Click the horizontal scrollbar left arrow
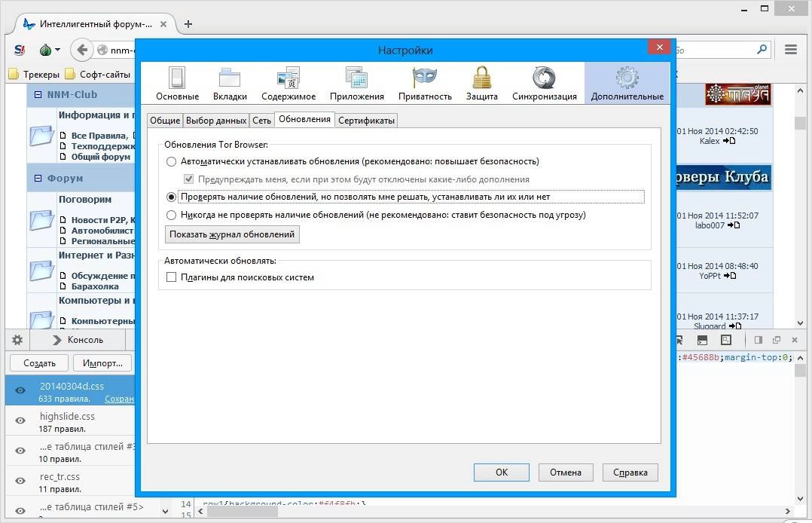The width and height of the screenshot is (812, 523). pos(201,512)
